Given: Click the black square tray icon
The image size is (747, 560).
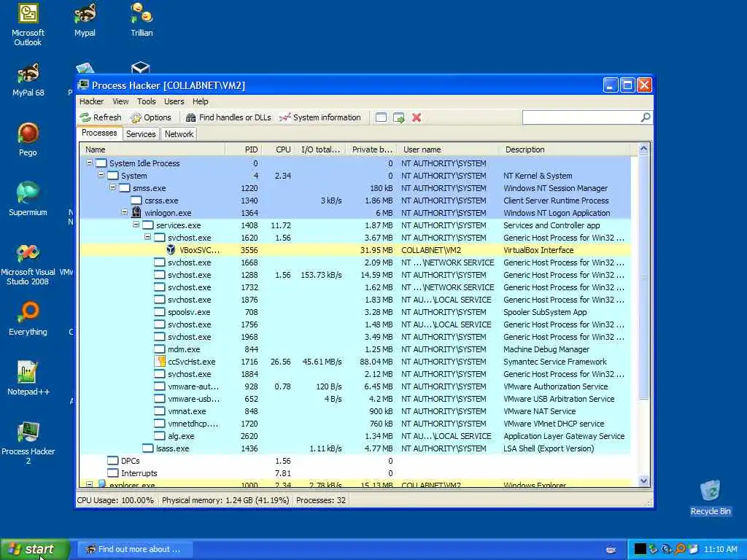Looking at the screenshot, I should [x=640, y=549].
